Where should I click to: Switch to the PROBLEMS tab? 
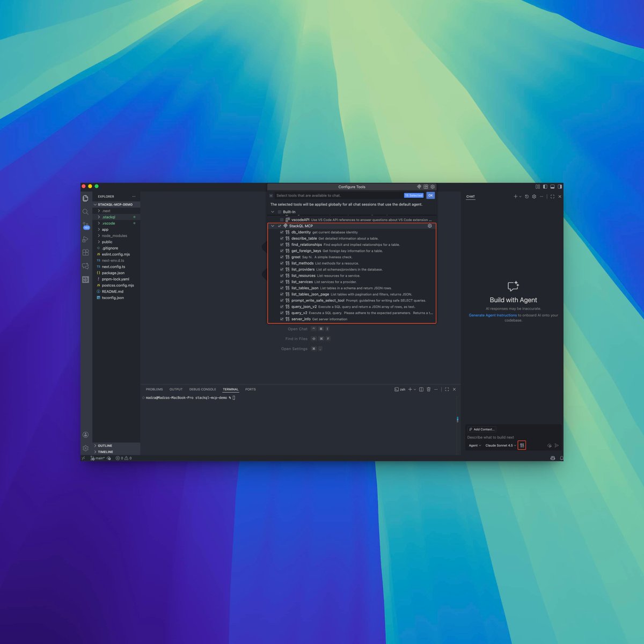coord(154,389)
